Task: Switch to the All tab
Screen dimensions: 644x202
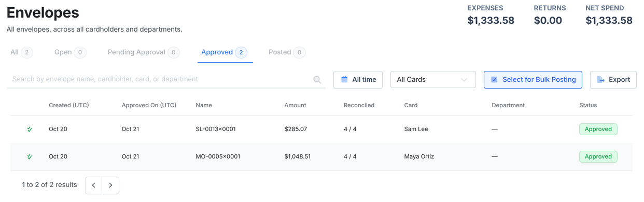Action: 21,52
